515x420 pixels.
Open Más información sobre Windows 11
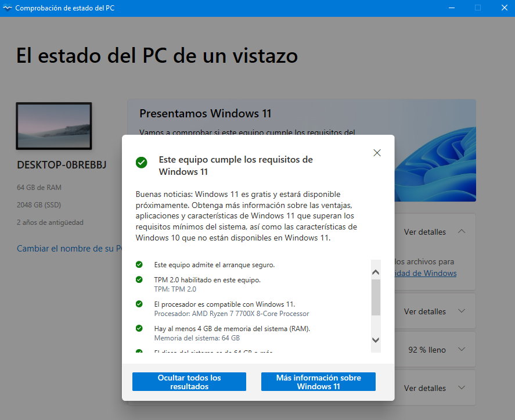click(318, 382)
